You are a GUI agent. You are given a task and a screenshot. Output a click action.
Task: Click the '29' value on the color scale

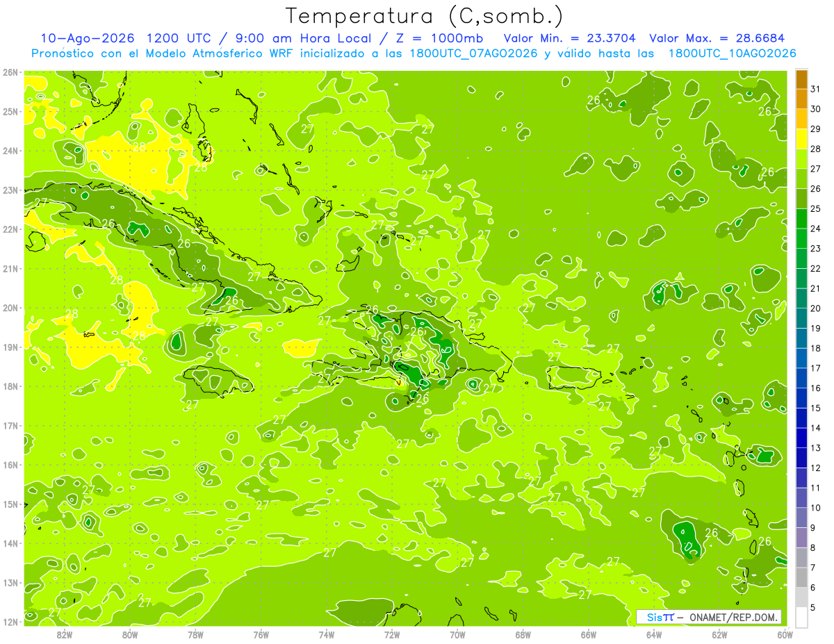tap(816, 129)
